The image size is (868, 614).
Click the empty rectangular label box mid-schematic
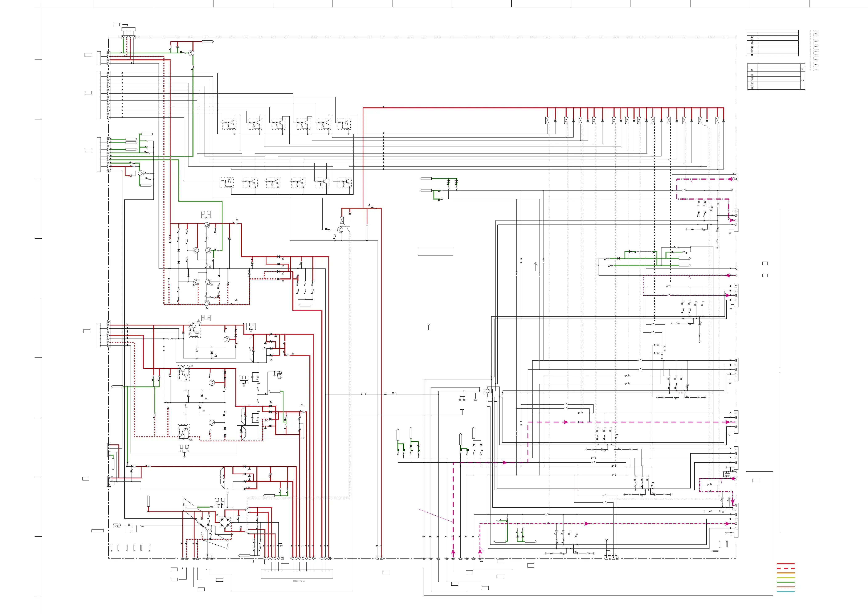(435, 252)
